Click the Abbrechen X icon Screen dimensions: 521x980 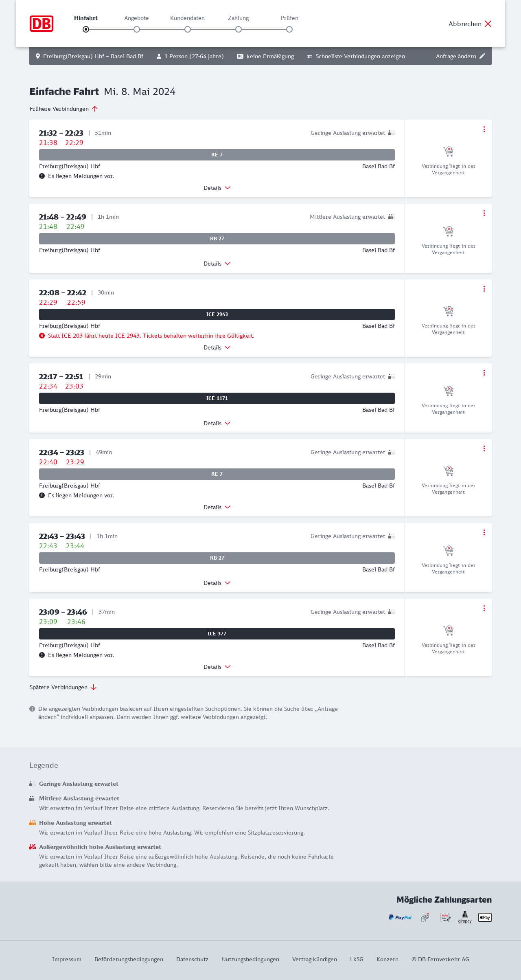[x=488, y=24]
